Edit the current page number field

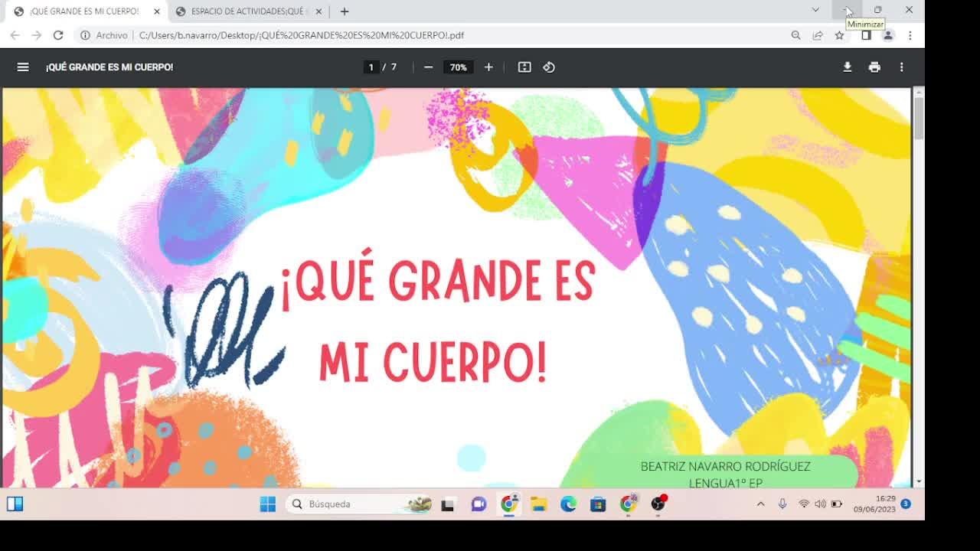coord(371,67)
